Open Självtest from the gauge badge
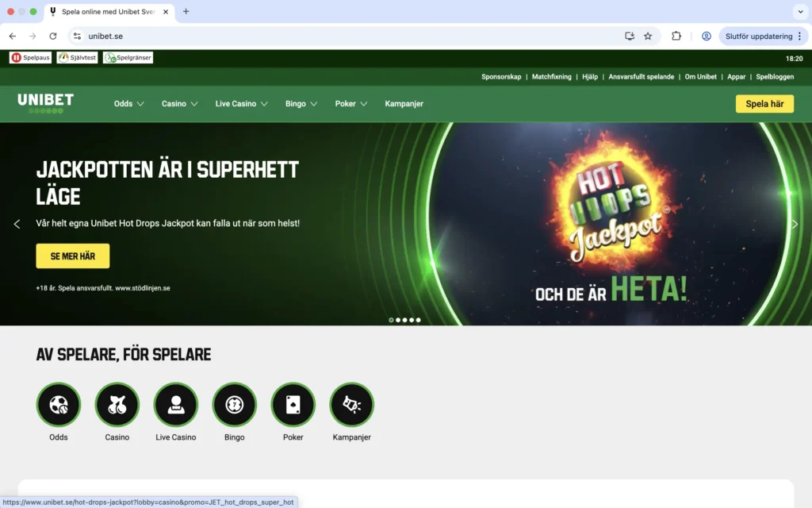 point(77,56)
